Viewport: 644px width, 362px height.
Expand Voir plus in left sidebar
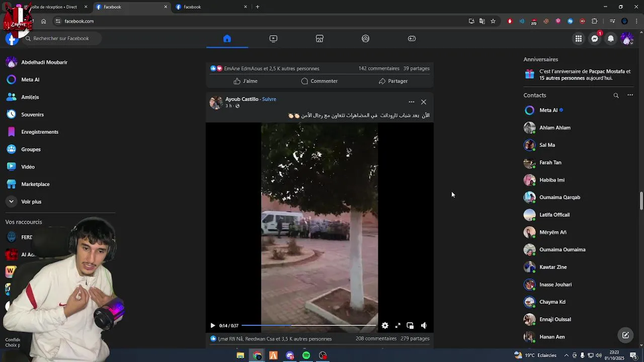tap(31, 202)
